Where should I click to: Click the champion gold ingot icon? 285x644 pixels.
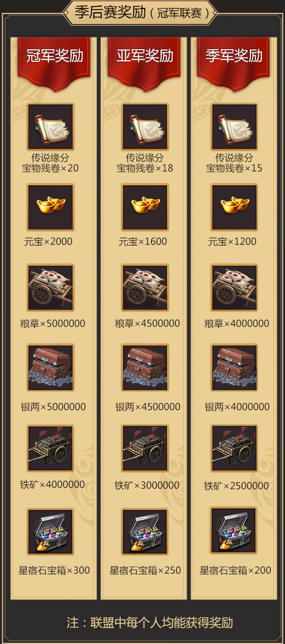pyautogui.click(x=51, y=207)
